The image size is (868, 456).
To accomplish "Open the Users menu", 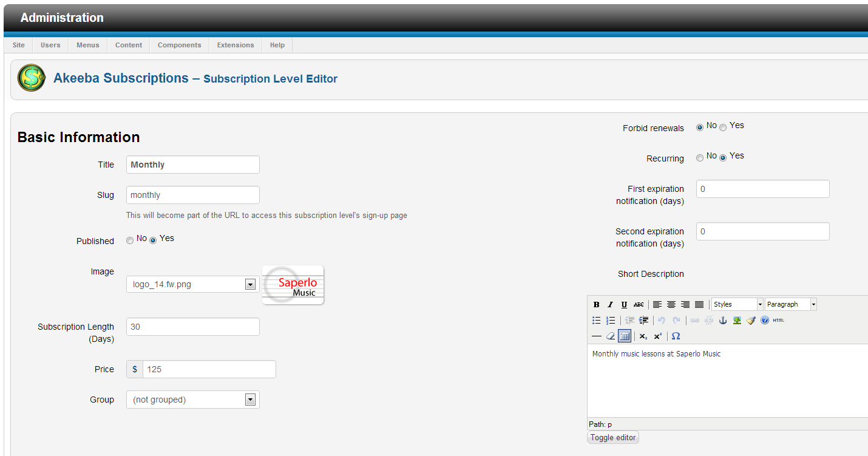I will coord(50,45).
